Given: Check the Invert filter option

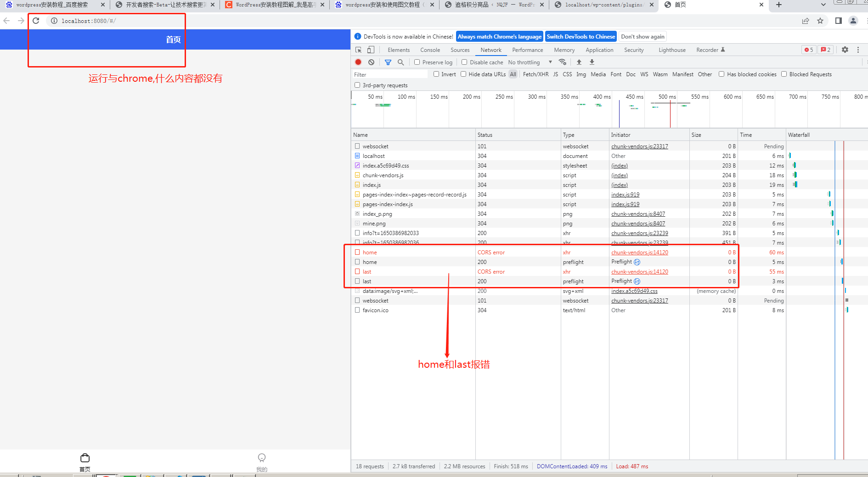Looking at the screenshot, I should click(436, 74).
